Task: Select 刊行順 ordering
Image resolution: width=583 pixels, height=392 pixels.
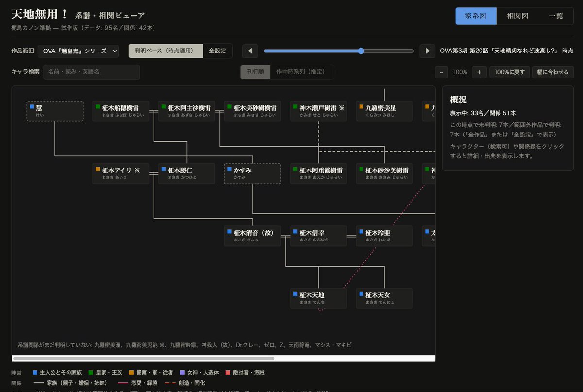Action: tap(256, 72)
